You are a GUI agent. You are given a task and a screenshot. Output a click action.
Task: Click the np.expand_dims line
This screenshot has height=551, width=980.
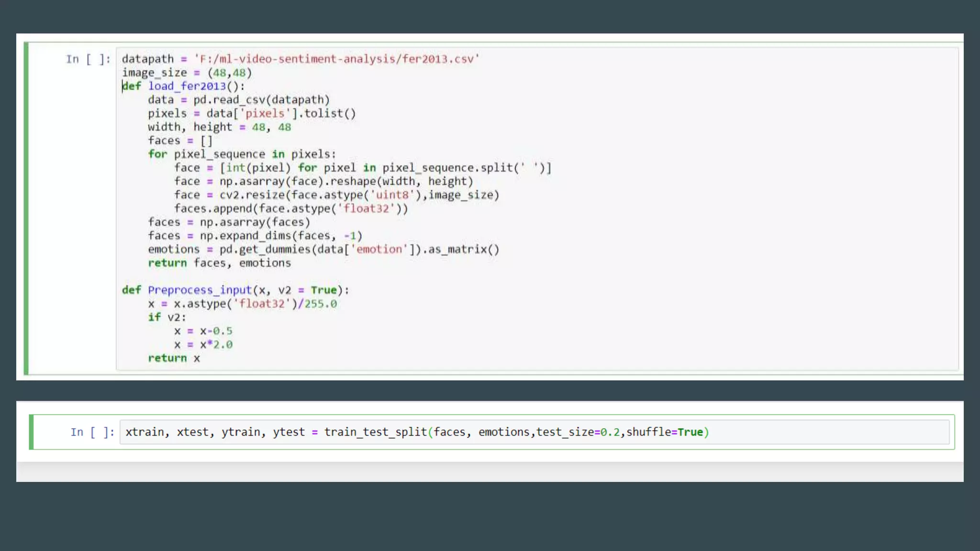pos(255,236)
